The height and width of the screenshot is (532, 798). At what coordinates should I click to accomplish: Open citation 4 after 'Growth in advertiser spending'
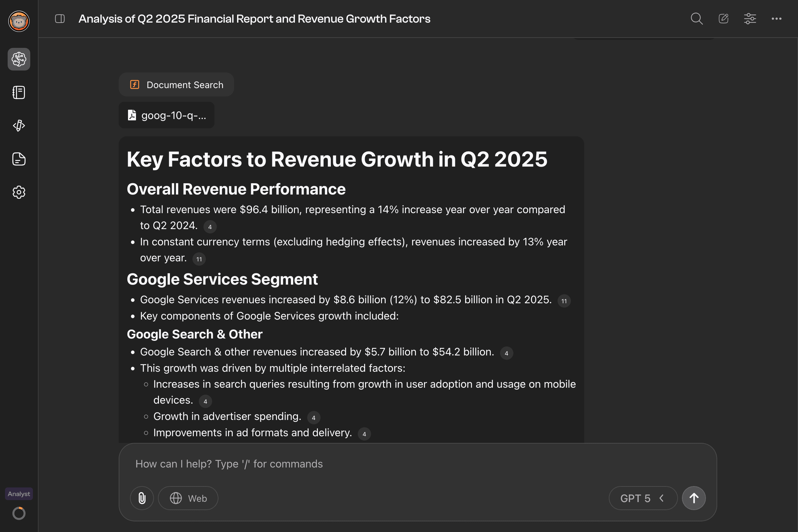pyautogui.click(x=314, y=417)
